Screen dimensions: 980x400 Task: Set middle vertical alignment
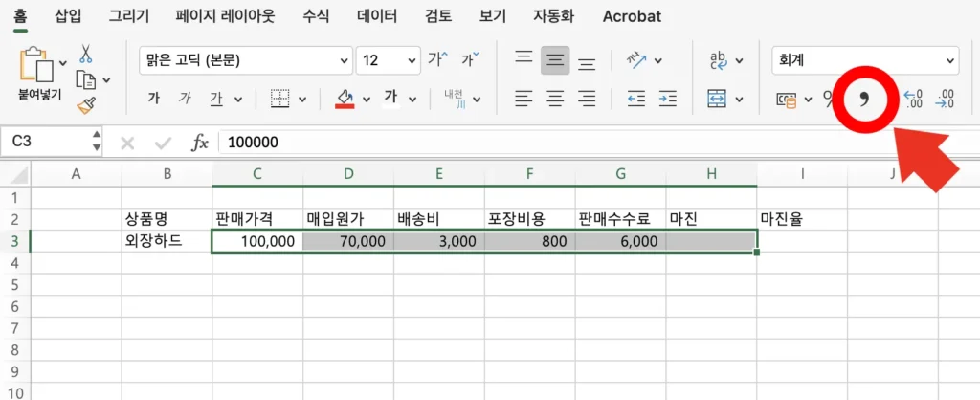coord(555,60)
